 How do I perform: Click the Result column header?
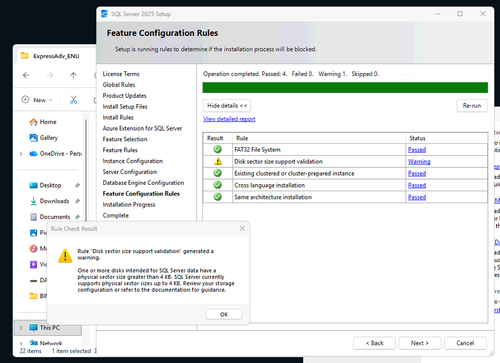[218, 138]
